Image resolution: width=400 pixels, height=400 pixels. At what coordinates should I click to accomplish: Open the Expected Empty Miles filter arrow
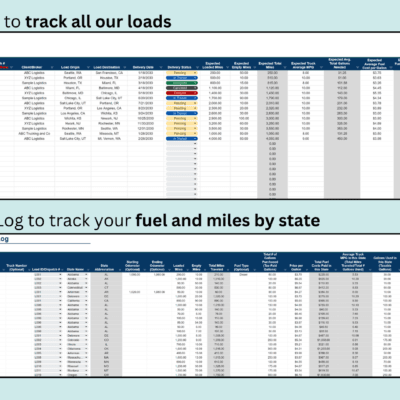click(255, 67)
